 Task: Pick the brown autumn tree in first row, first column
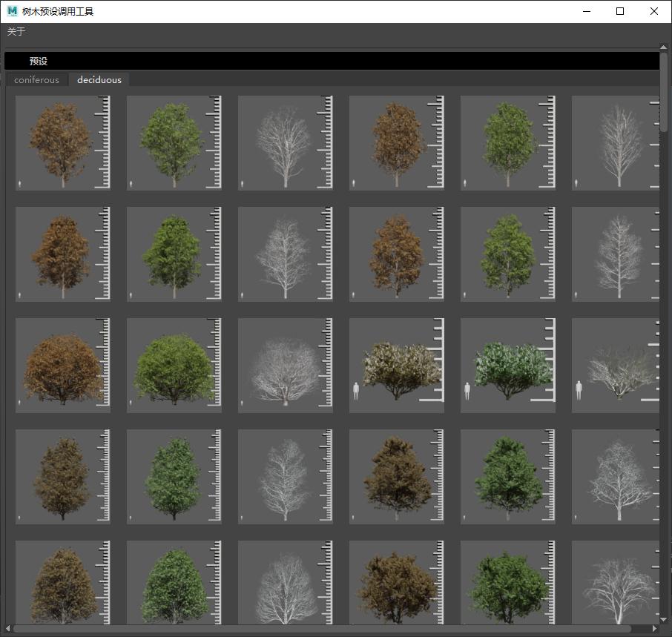[x=62, y=143]
